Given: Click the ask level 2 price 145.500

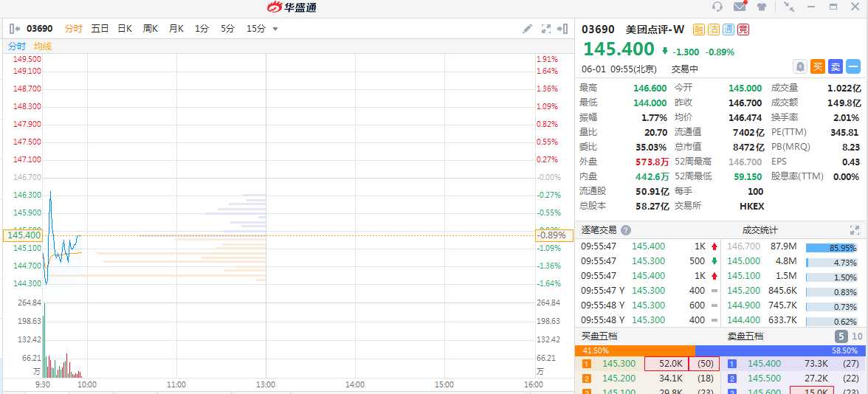Looking at the screenshot, I should pos(765,379).
